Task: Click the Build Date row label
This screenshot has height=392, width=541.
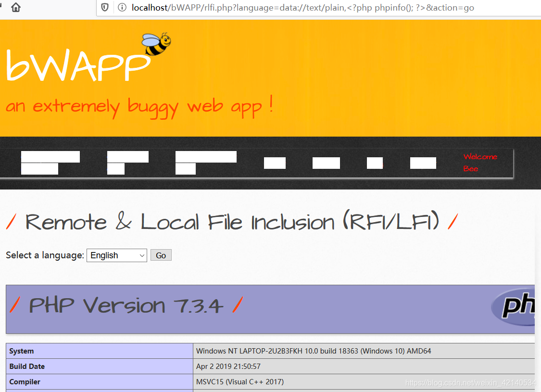Action: (27, 367)
